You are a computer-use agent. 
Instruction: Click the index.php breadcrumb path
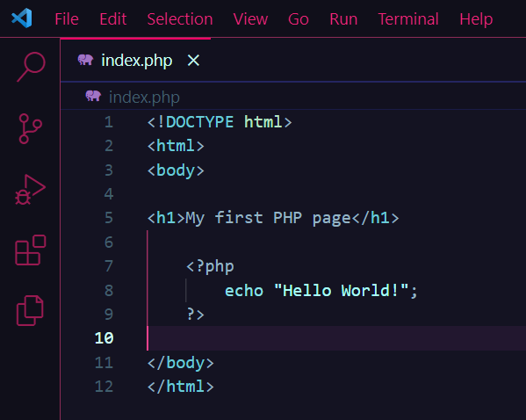[x=144, y=98]
